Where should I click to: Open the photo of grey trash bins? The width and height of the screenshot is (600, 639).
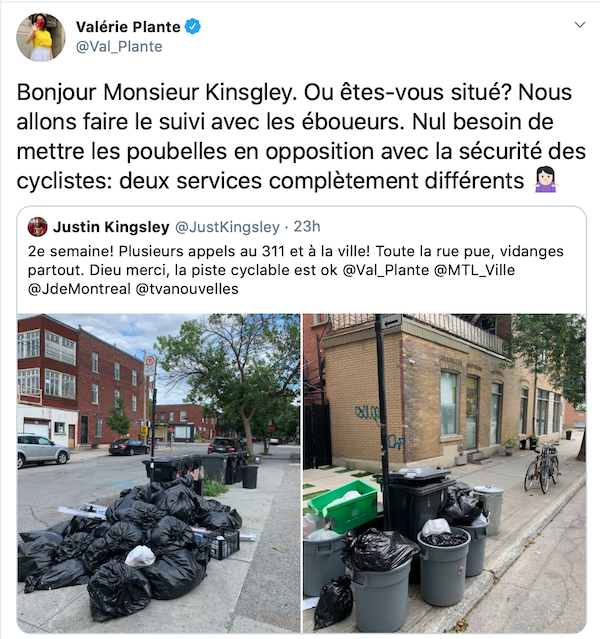(445, 473)
